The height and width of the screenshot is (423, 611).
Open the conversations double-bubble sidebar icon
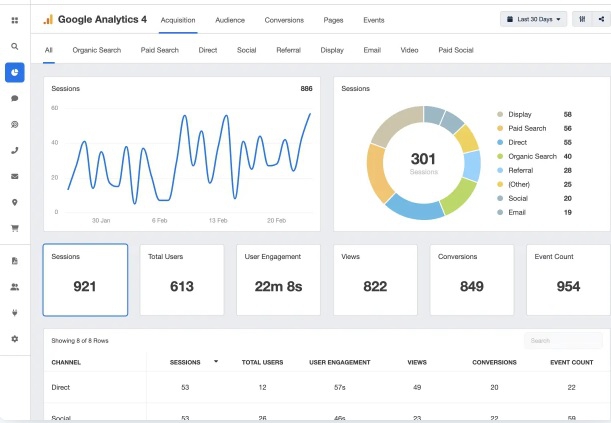[x=15, y=124]
